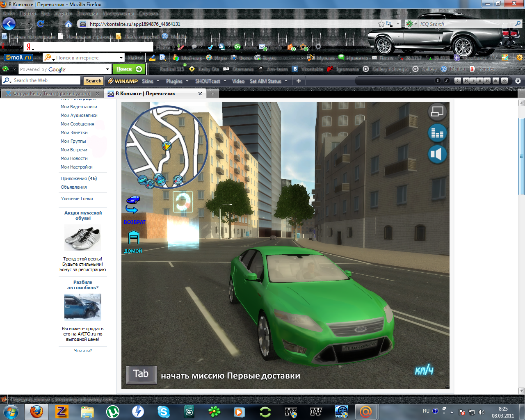Screen dimensions: 525x420
Task: Click the RU language indicator
Action: (x=426, y=411)
